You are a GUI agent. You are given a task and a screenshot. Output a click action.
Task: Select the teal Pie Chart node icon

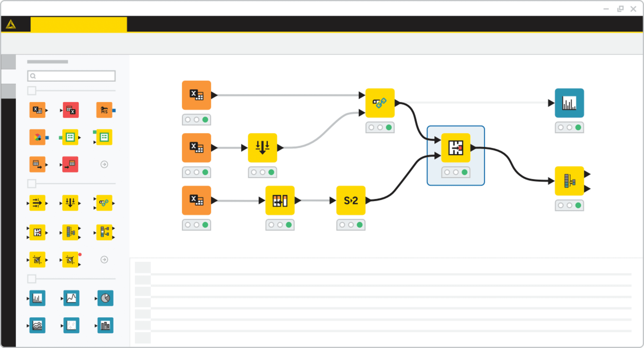[105, 298]
